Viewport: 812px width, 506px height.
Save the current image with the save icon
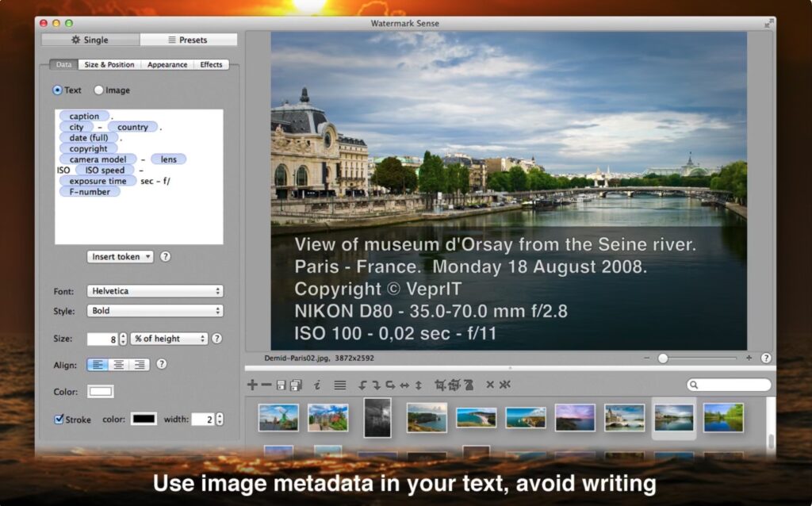coord(281,385)
